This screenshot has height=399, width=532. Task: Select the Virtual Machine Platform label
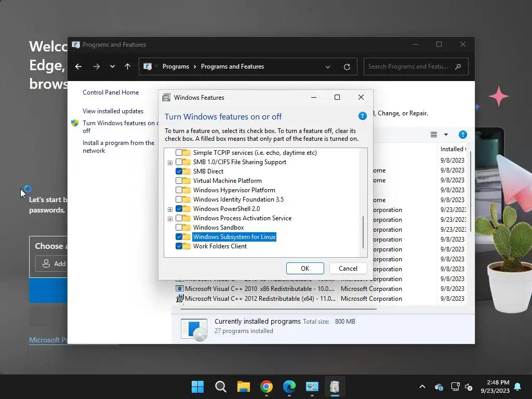228,181
